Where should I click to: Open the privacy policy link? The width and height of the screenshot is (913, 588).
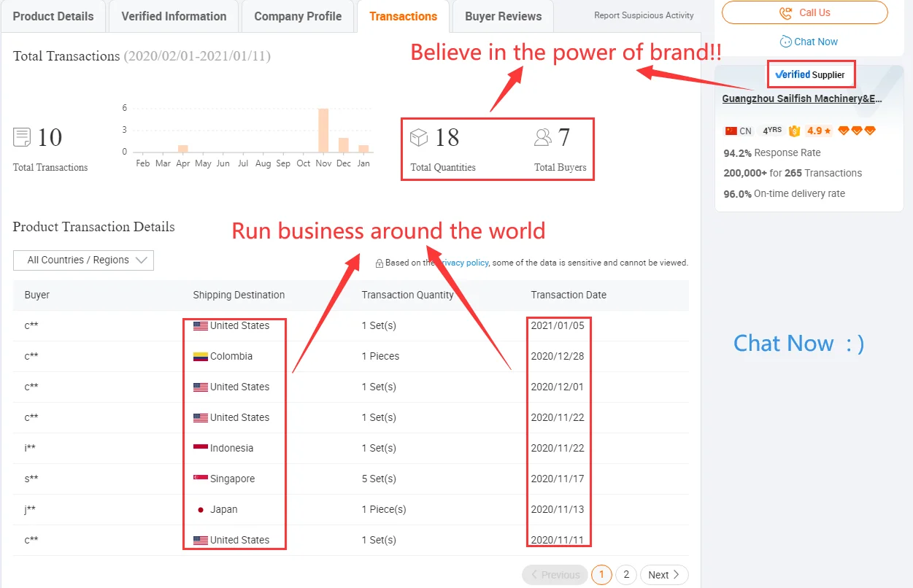pos(464,263)
